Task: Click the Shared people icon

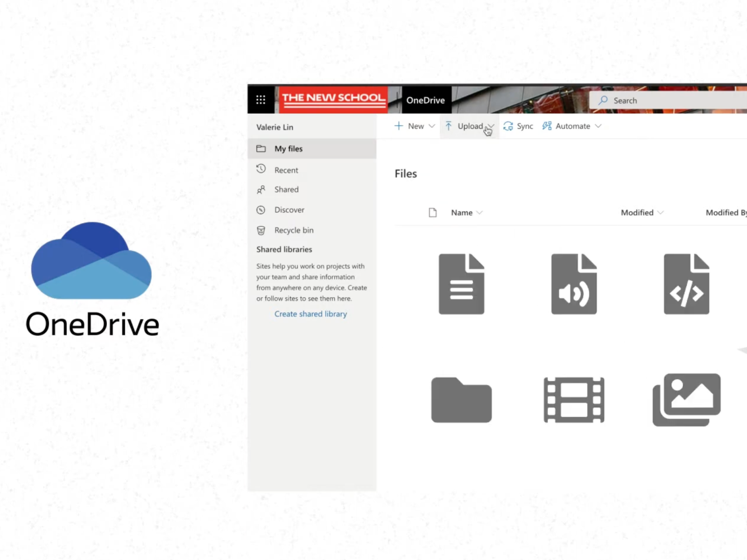Action: pyautogui.click(x=261, y=189)
